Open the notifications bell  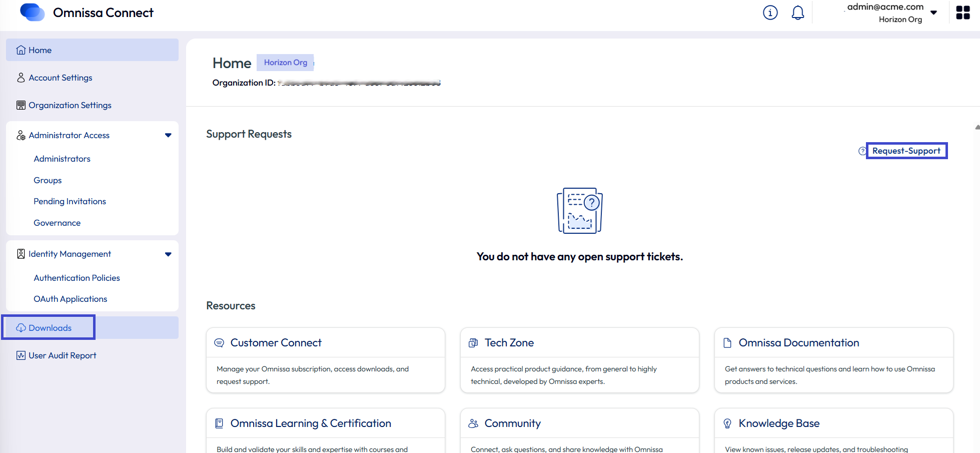[798, 13]
